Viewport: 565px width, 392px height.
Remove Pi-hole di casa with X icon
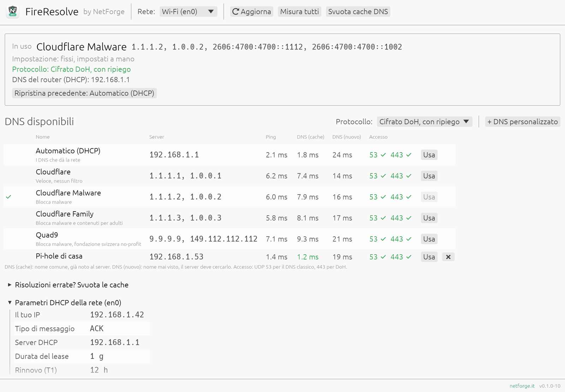tap(448, 257)
